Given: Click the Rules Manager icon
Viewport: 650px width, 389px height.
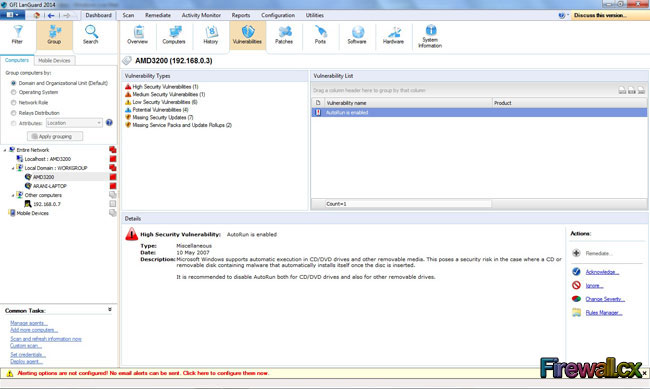Looking at the screenshot, I should [576, 312].
